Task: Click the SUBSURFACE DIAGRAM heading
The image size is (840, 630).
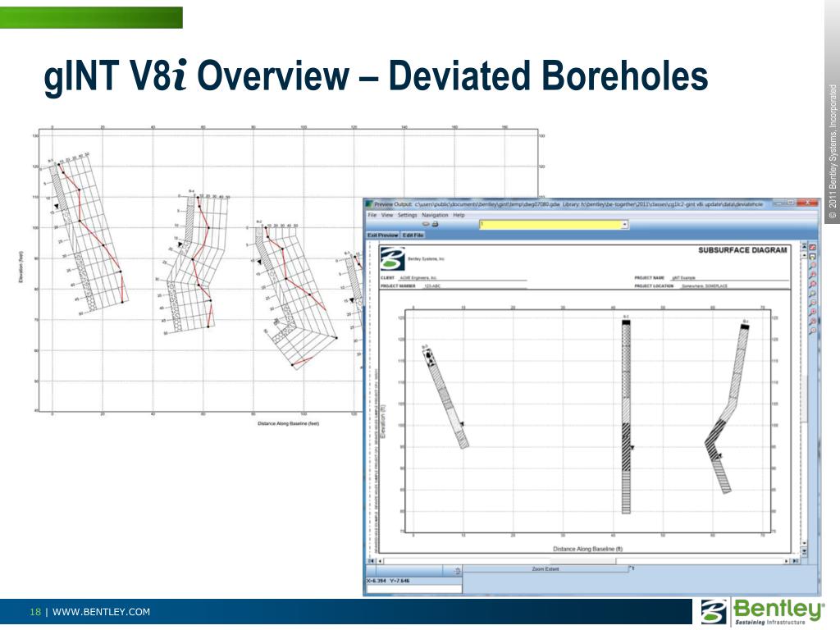Action: coord(742,250)
